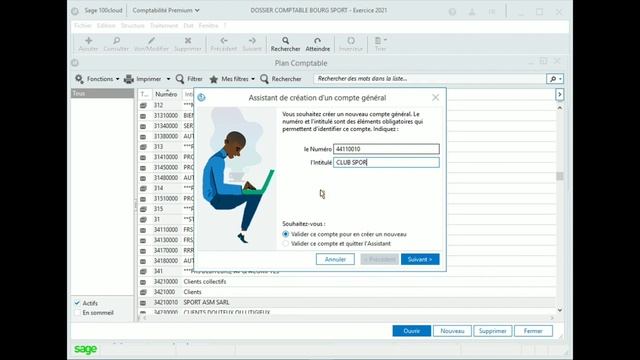Go to Précédent with left arrow icon
This screenshot has height=360, width=640.
coord(224,40)
